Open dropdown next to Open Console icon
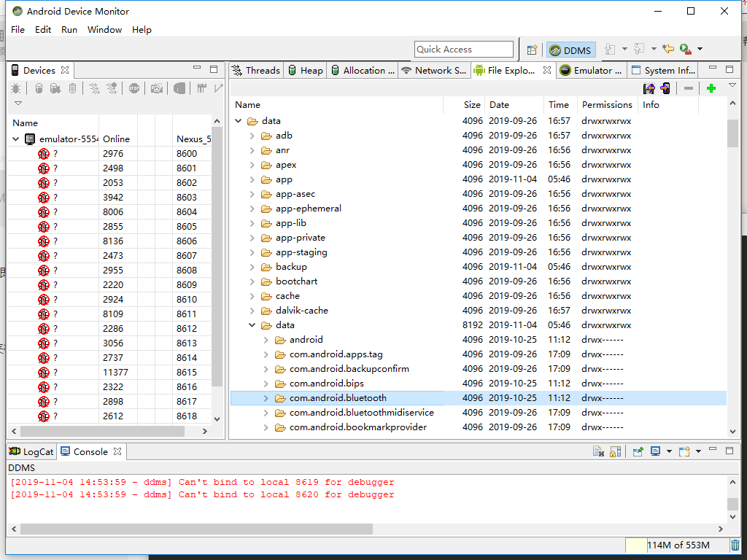747x560 pixels. point(698,451)
